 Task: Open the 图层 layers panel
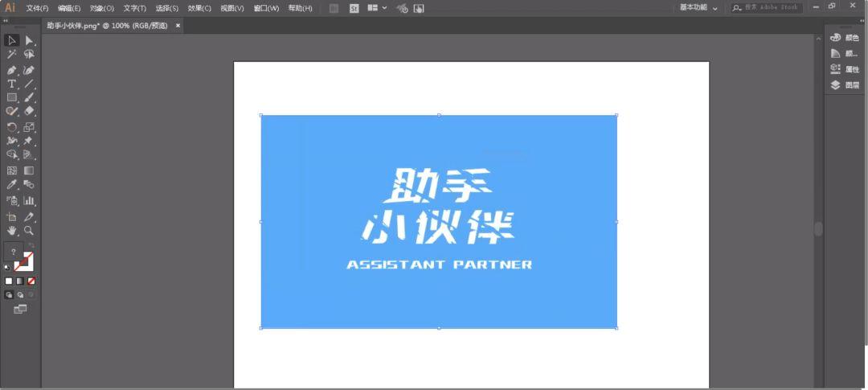[845, 84]
